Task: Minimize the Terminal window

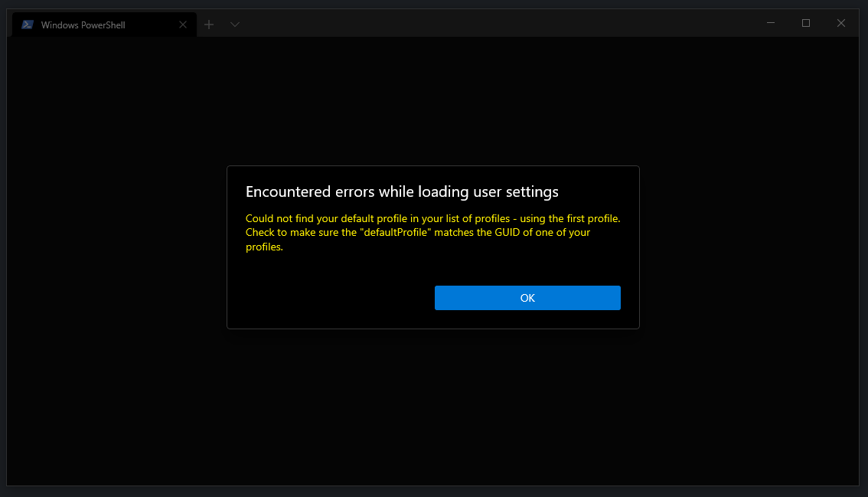Action: (x=771, y=23)
